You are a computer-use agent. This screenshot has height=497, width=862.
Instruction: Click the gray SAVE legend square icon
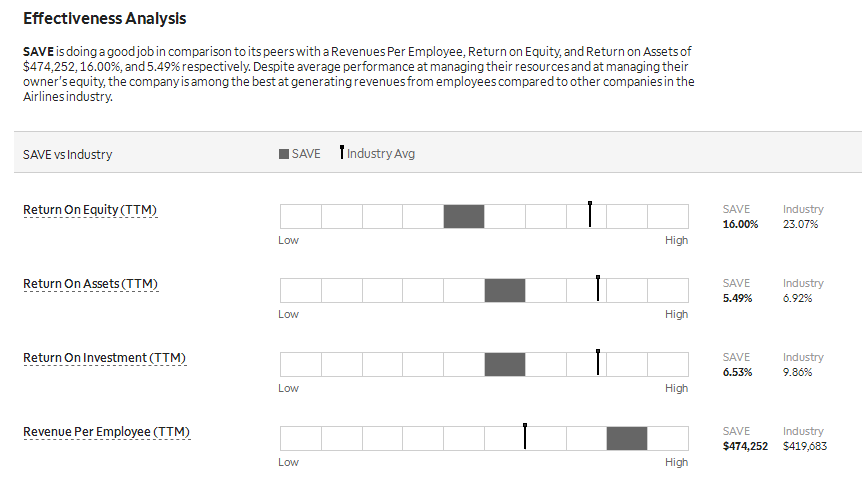[284, 154]
